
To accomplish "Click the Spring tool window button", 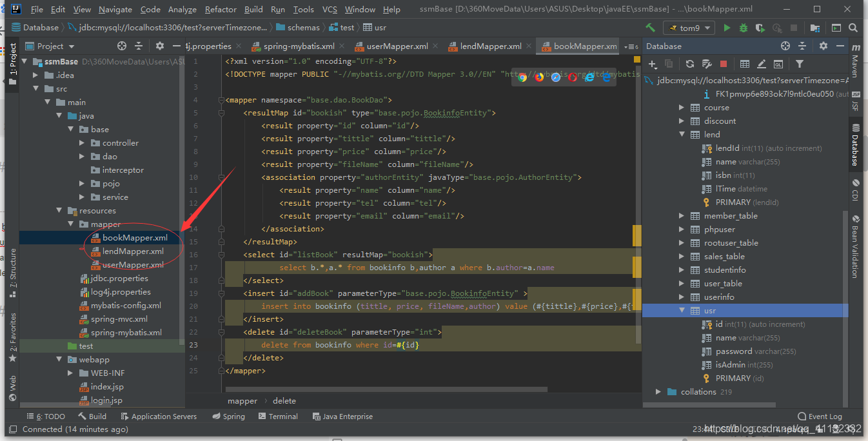I will (x=228, y=416).
